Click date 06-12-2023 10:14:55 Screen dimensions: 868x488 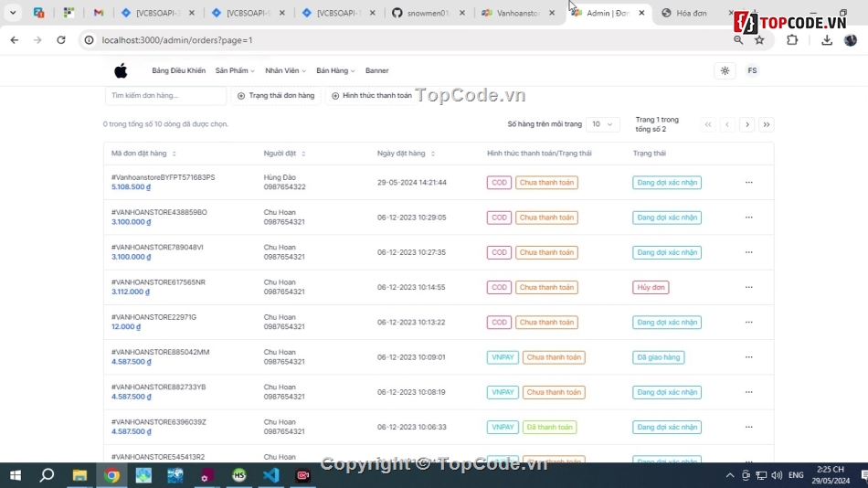411,287
